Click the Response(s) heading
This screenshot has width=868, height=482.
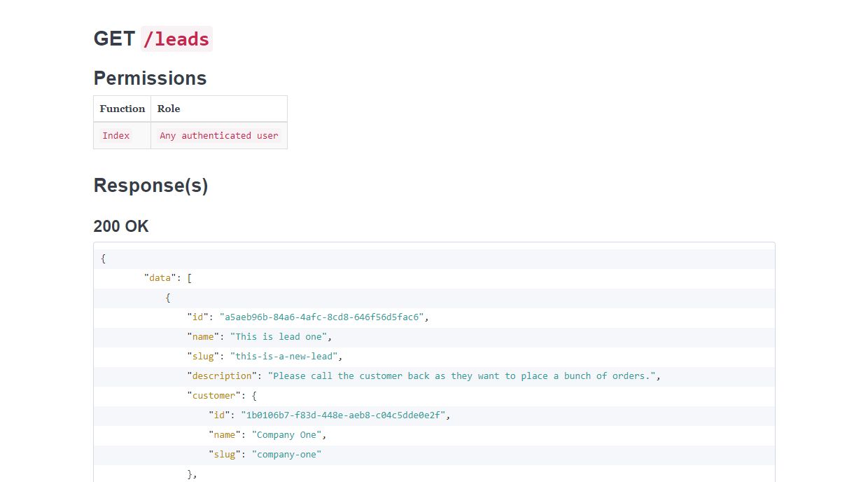[150, 186]
